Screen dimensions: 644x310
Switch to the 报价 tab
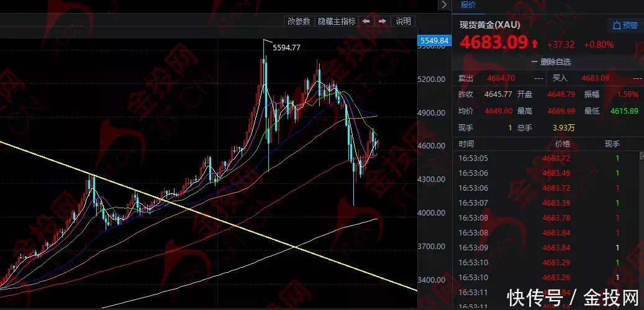(468, 5)
